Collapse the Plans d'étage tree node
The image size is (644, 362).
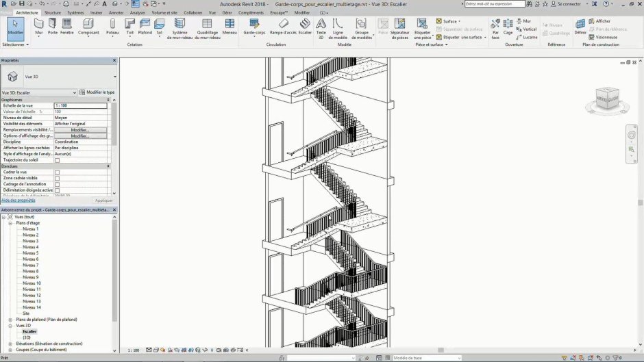coord(10,223)
